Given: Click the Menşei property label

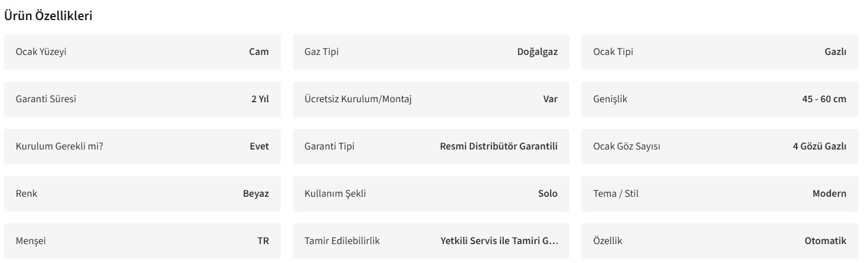Looking at the screenshot, I should click(31, 241).
